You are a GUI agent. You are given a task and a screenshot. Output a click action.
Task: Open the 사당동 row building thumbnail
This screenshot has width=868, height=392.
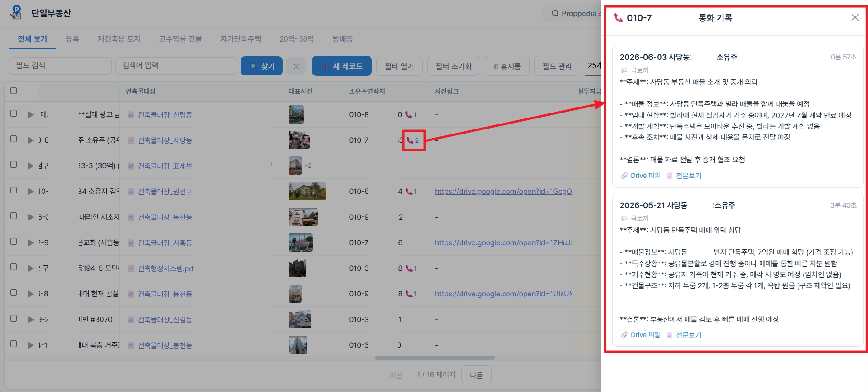(x=299, y=140)
